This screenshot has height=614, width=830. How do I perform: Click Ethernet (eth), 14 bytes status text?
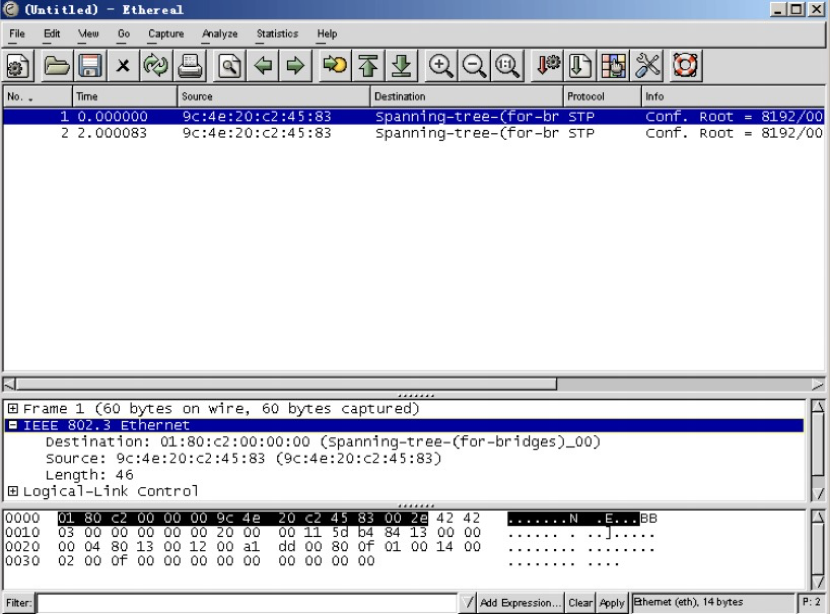[x=689, y=602]
